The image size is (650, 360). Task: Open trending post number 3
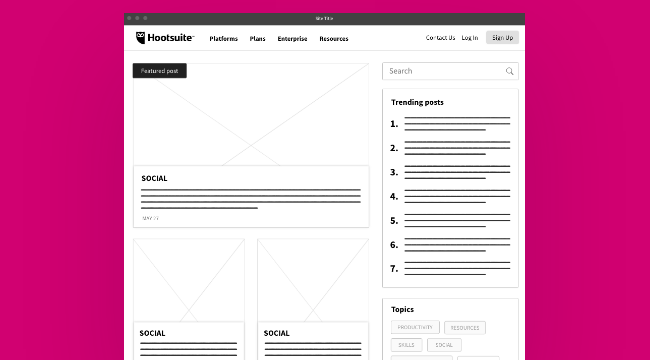450,172
